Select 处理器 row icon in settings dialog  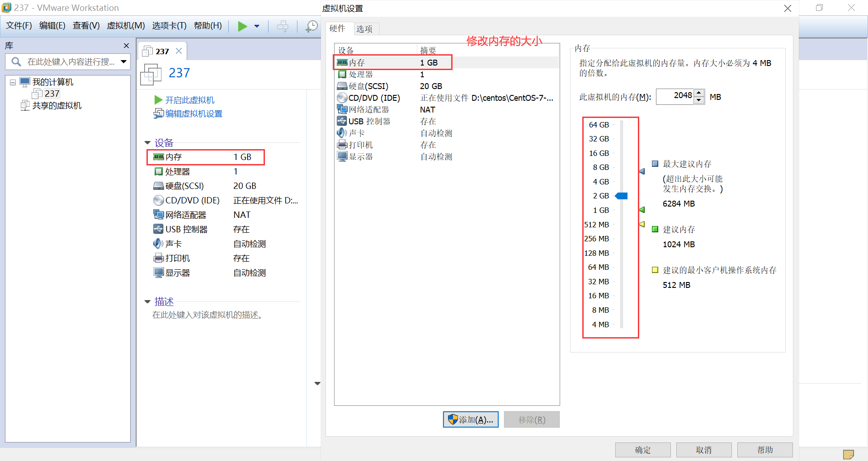click(342, 74)
